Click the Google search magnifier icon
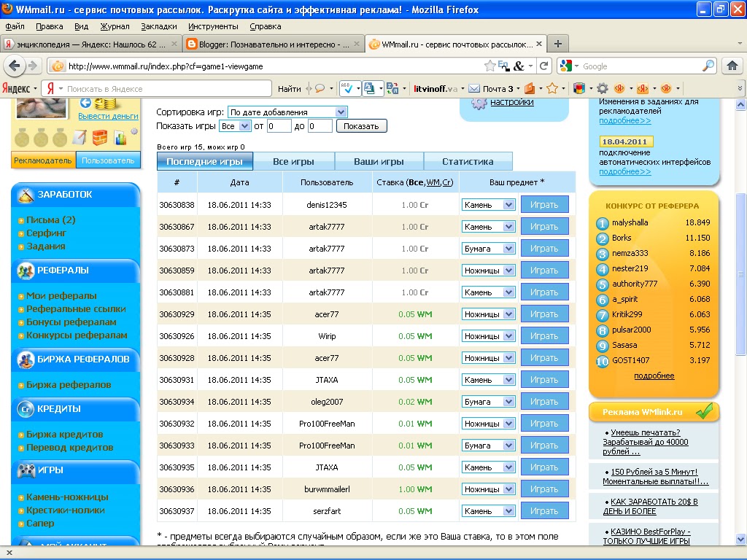The height and width of the screenshot is (560, 747). pyautogui.click(x=708, y=66)
